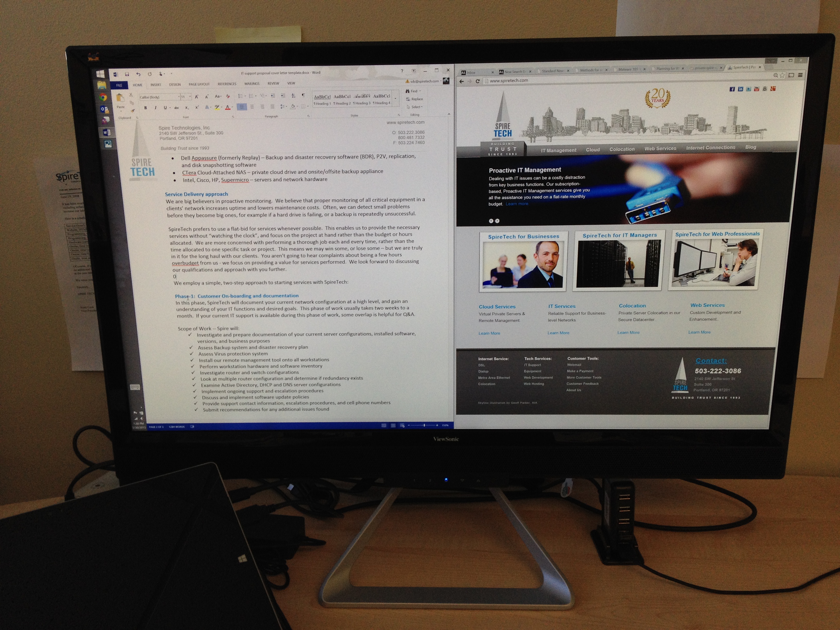
Task: Clear all formatting with the eraser icon
Action: point(228,97)
